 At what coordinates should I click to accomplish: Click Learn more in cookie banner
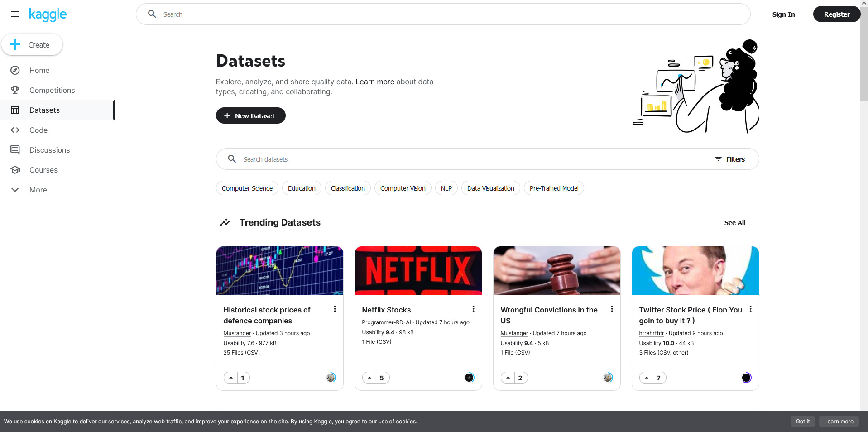pos(839,421)
